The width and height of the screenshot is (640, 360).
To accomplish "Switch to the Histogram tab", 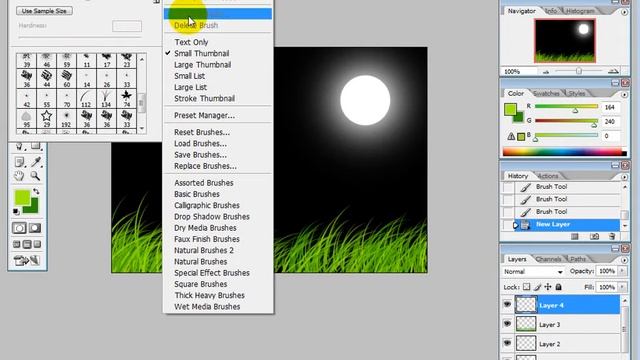I will (580, 11).
